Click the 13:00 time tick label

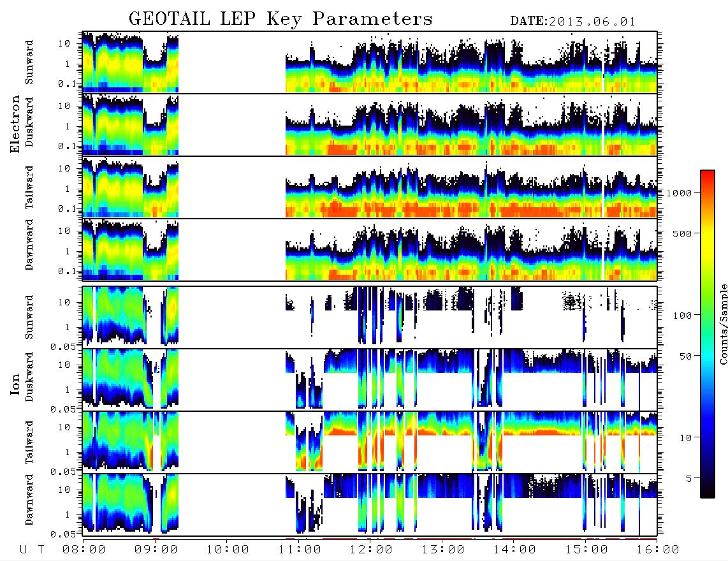tap(443, 550)
